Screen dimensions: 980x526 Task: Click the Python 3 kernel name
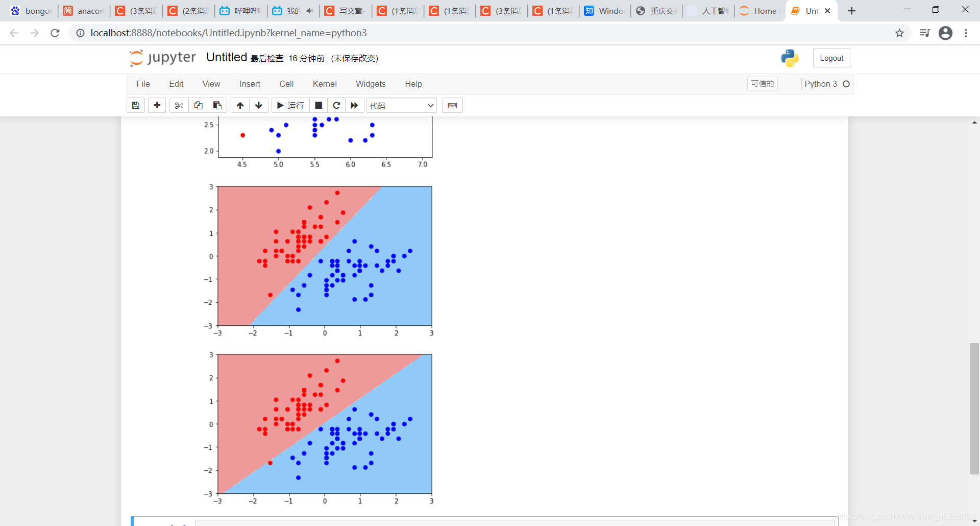coord(821,84)
